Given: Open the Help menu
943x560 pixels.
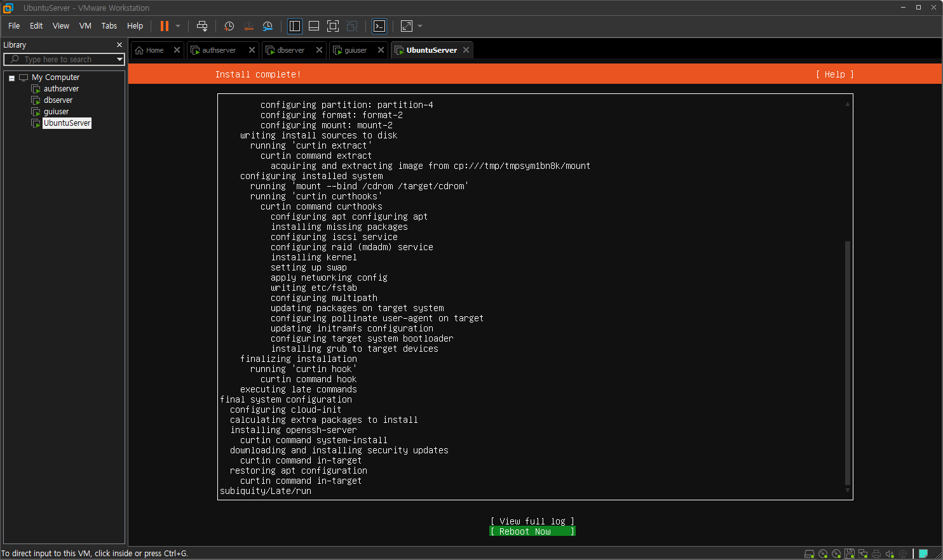Looking at the screenshot, I should coord(135,26).
